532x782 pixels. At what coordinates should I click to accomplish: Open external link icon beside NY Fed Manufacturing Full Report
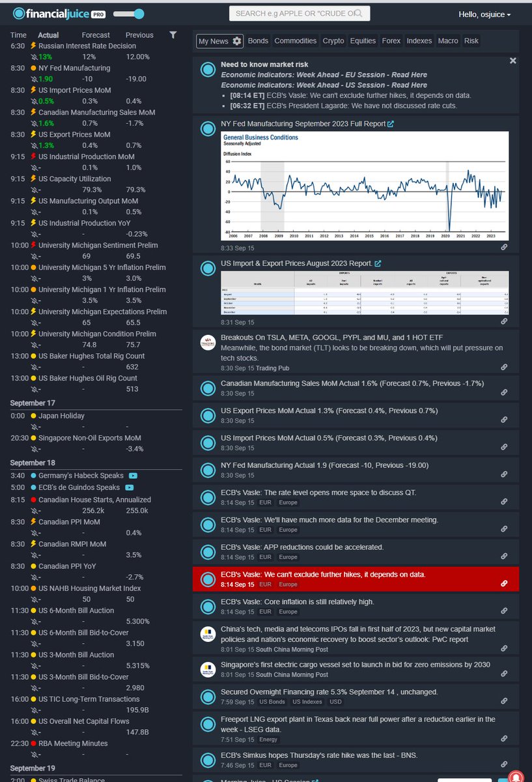coord(390,124)
